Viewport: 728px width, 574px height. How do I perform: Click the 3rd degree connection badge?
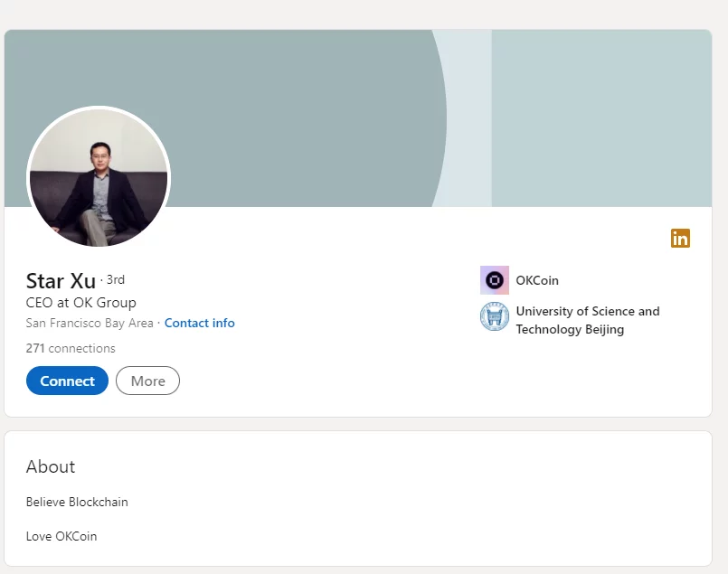point(115,280)
